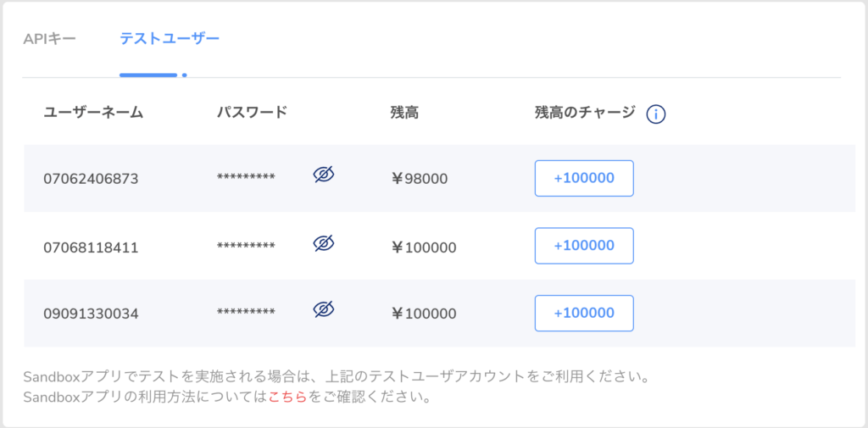Click ￥100000 balance of user 09091330034
Viewport: 868px width, 428px height.
pyautogui.click(x=424, y=314)
